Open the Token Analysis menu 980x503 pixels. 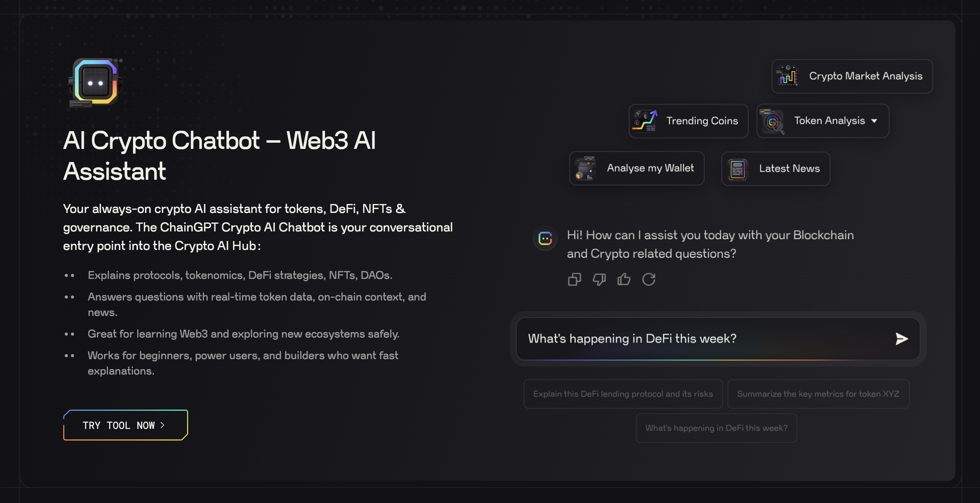pos(829,121)
